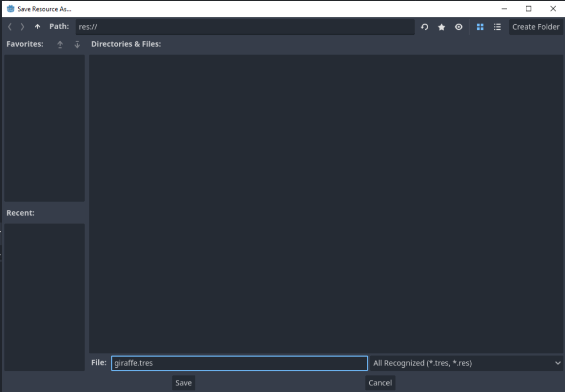The height and width of the screenshot is (392, 565).
Task: Move favorite up arrow
Action: click(60, 44)
